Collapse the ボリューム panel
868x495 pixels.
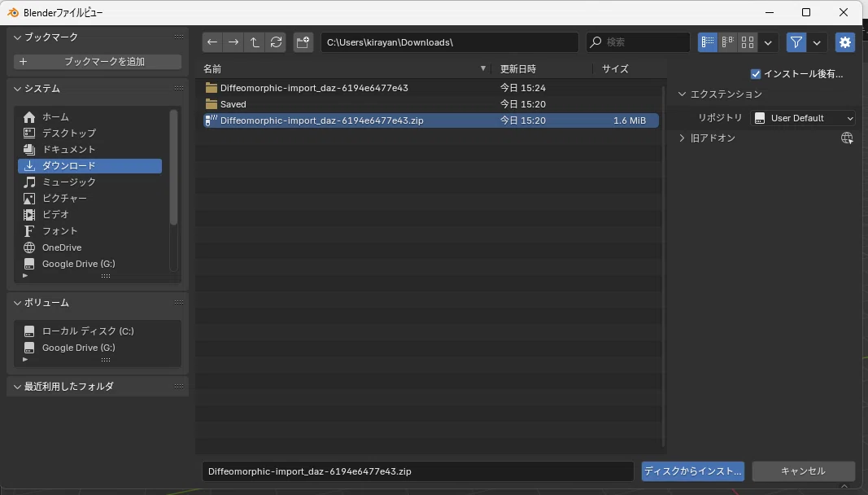tap(17, 303)
